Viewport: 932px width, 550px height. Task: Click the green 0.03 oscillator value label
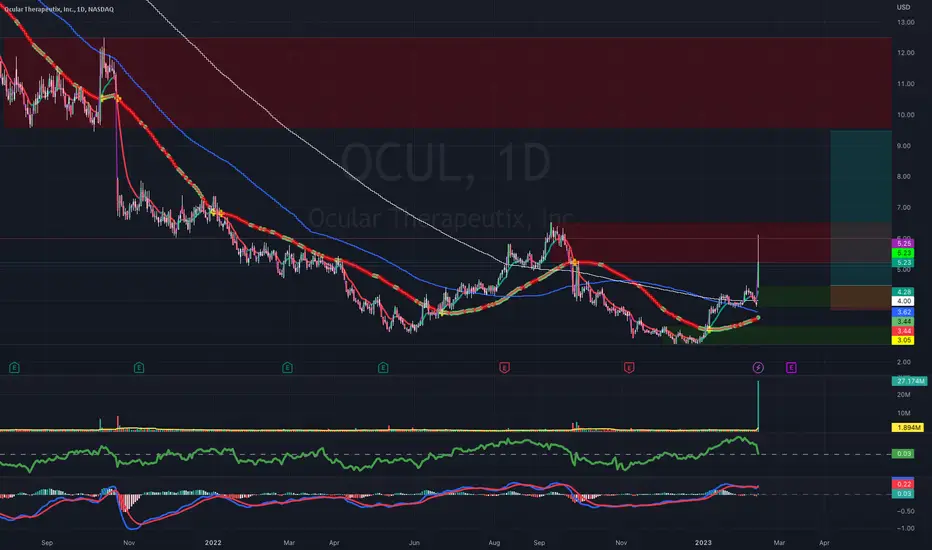point(904,454)
